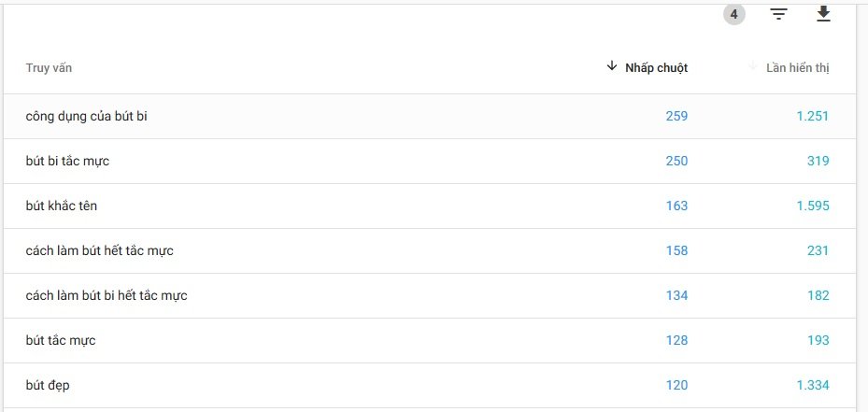Select the 'bút tắc mực' query row

click(x=61, y=341)
